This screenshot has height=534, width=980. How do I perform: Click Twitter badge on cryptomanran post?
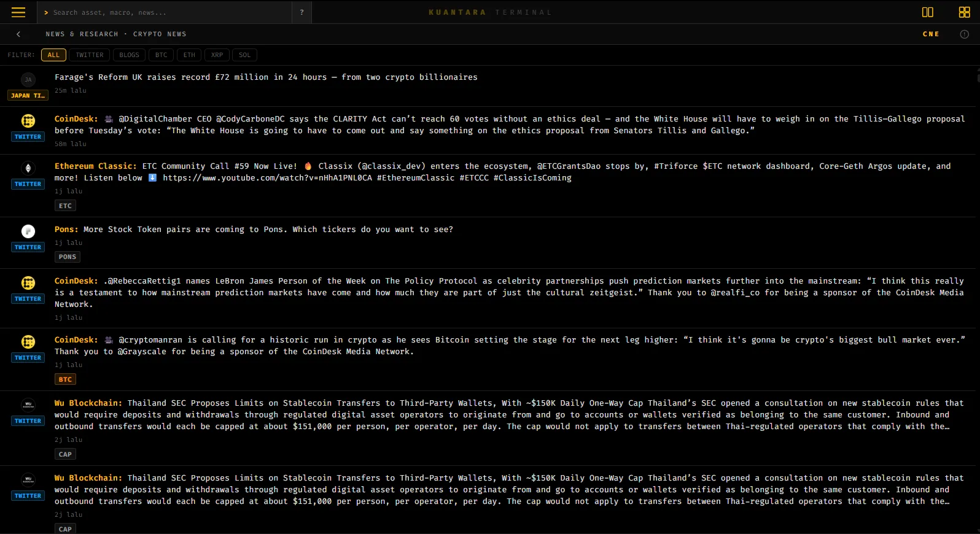pyautogui.click(x=28, y=358)
